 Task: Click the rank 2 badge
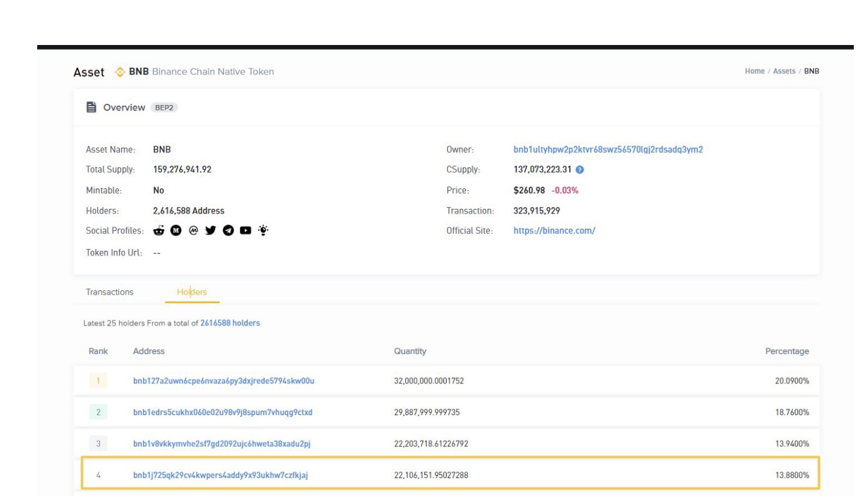click(98, 412)
